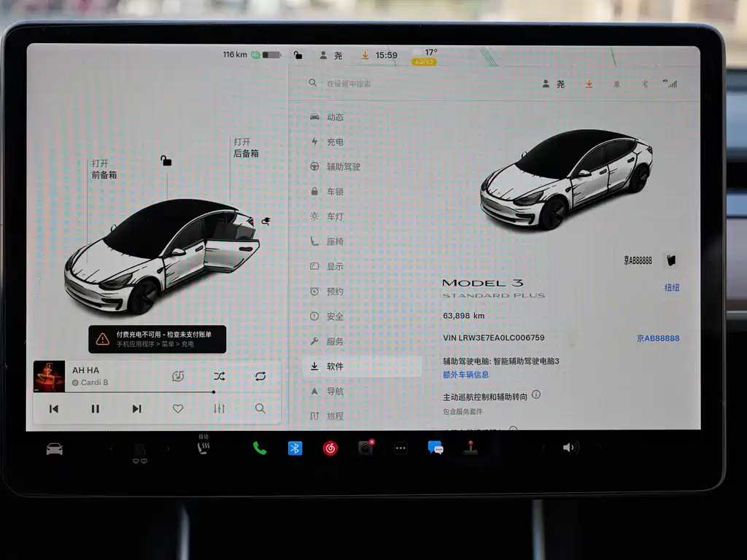The height and width of the screenshot is (560, 747).
Task: Open the NetEase music app in dock
Action: point(330,448)
